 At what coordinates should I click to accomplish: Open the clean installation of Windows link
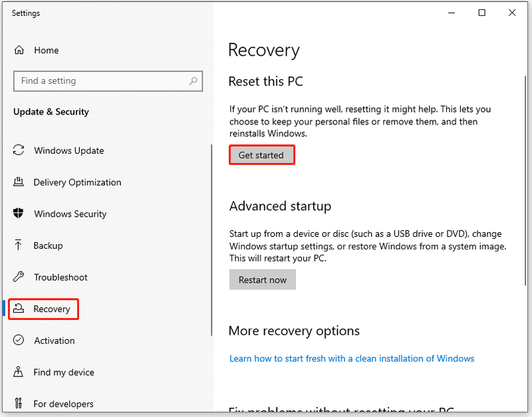352,358
